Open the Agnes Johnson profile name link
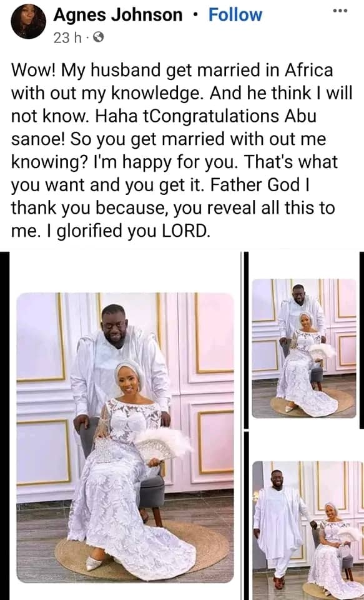 point(118,15)
